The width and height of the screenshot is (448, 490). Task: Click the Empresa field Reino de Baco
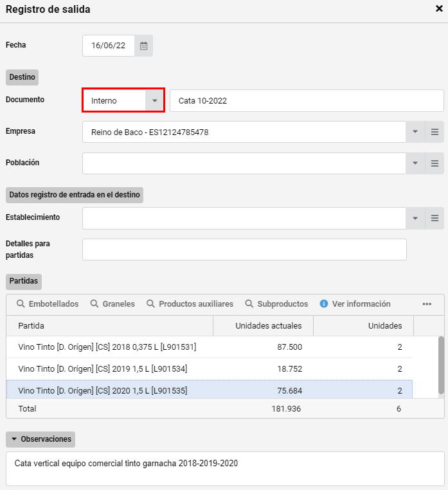pyautogui.click(x=244, y=132)
